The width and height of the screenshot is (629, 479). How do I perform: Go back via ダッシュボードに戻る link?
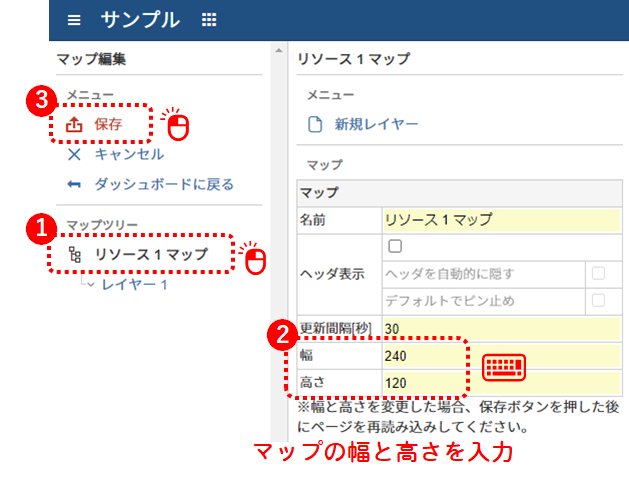coord(164,185)
